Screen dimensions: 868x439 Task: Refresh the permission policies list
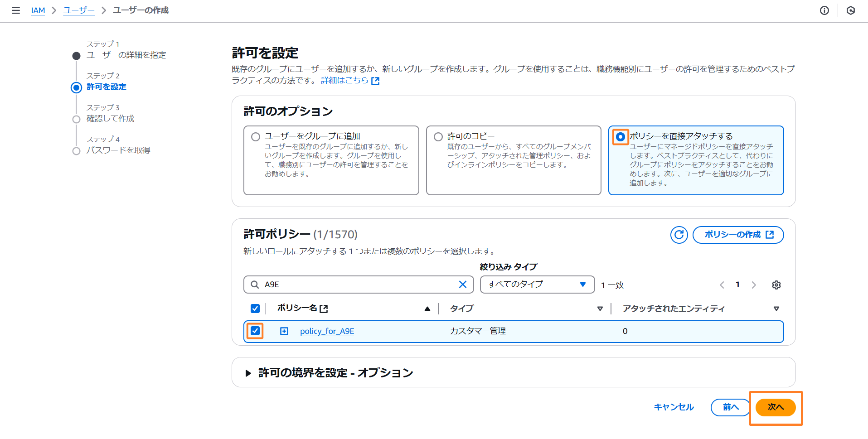click(x=679, y=235)
